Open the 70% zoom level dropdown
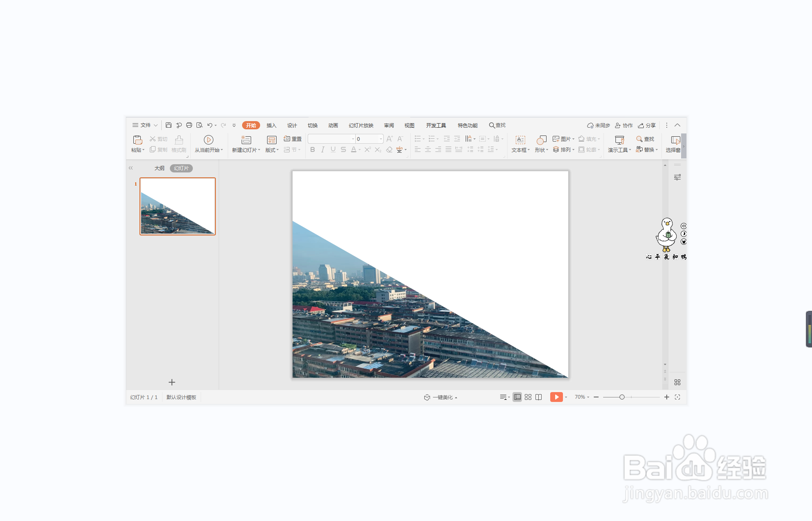The image size is (812, 521). [582, 397]
